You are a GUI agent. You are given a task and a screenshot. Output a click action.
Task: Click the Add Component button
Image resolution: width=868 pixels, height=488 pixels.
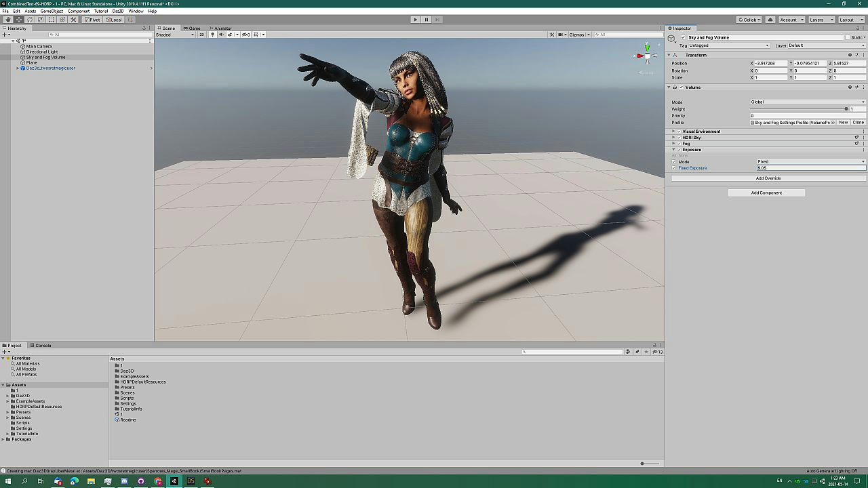(766, 192)
